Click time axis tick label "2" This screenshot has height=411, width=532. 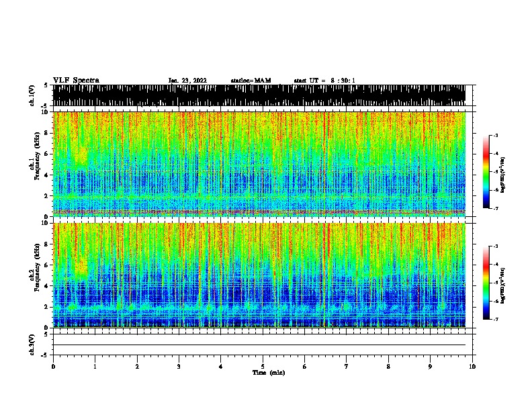click(x=137, y=367)
